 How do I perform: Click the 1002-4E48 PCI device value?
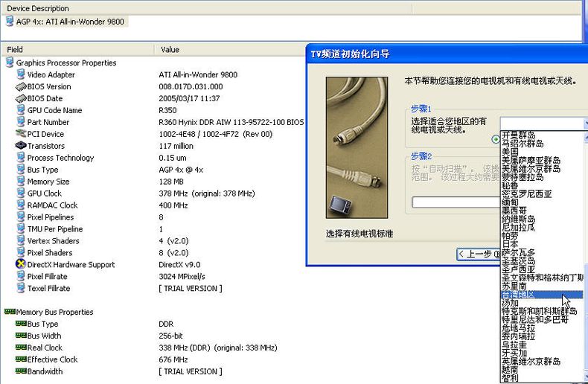coord(215,134)
